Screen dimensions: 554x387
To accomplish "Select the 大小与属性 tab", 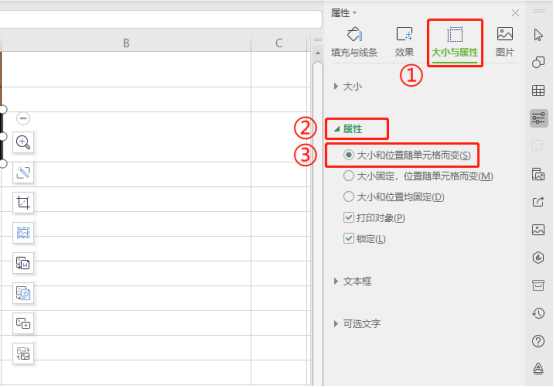I will 455,43.
